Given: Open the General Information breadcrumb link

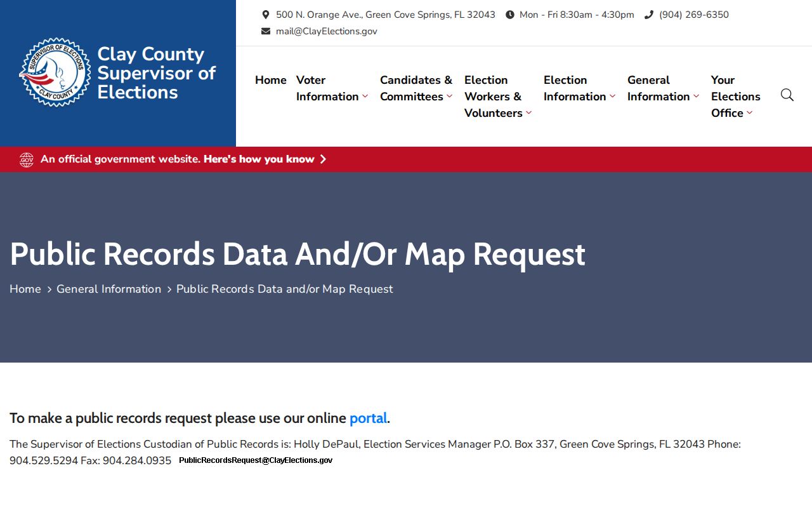Looking at the screenshot, I should (109, 289).
